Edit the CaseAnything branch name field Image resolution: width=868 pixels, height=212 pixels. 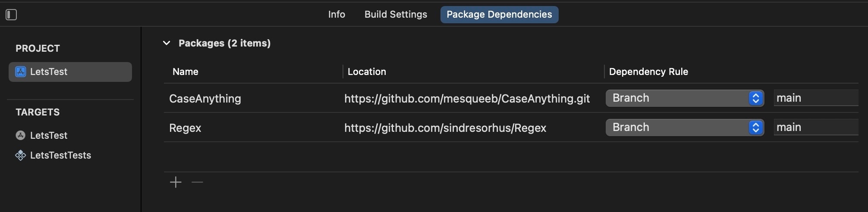point(815,98)
